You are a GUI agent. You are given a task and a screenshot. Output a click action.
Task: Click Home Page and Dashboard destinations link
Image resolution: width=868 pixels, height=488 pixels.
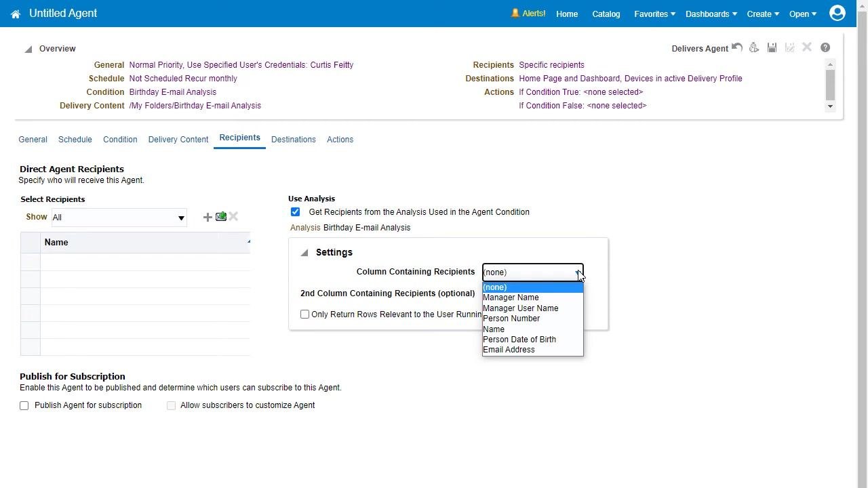631,79
